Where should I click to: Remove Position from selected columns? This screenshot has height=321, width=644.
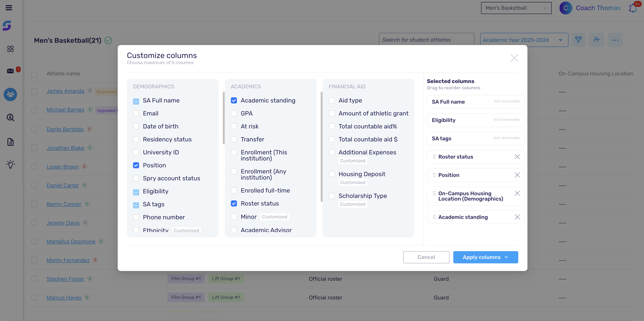click(517, 175)
